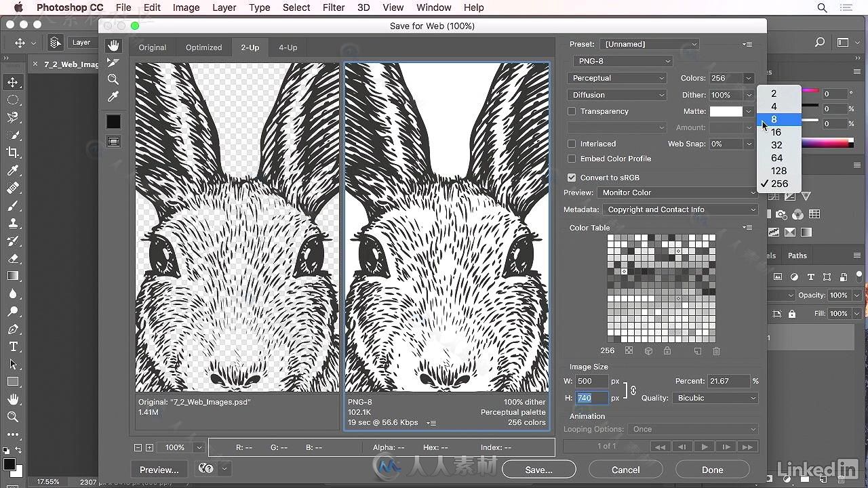The width and height of the screenshot is (868, 488).
Task: Select the Clone Stamp tool
Action: 13,223
